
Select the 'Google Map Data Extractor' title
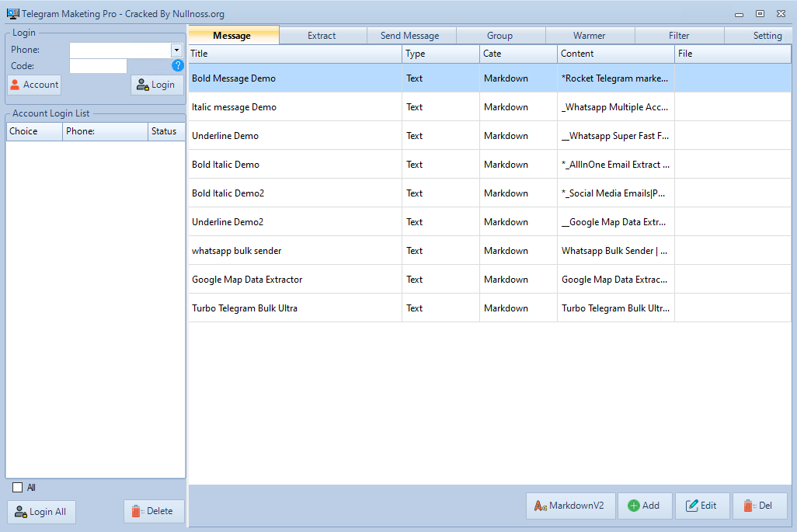tap(247, 280)
